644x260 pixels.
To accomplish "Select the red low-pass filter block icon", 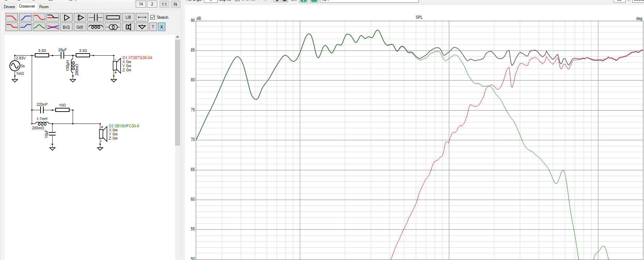I will coord(12,17).
